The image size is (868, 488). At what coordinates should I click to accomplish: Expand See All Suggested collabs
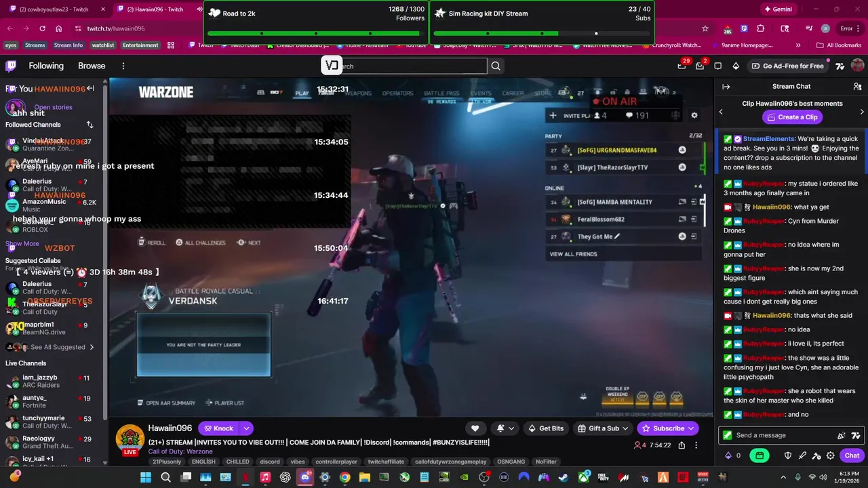[x=62, y=347]
